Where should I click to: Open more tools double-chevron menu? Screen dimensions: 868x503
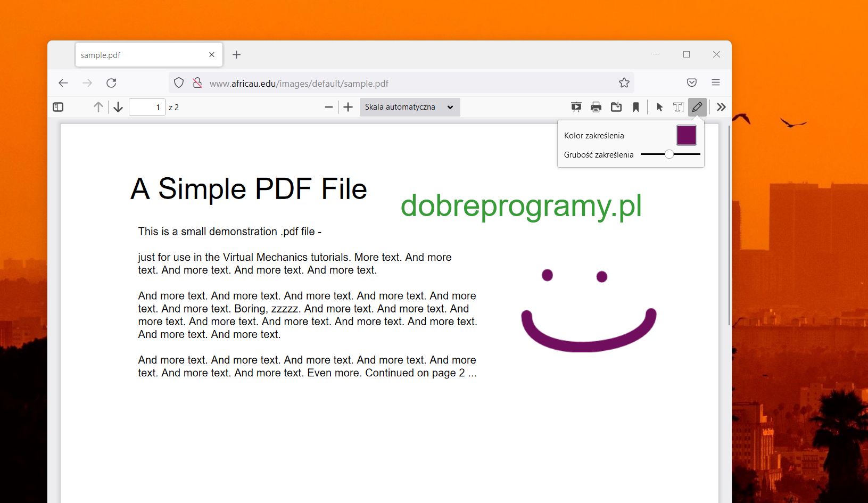[721, 107]
